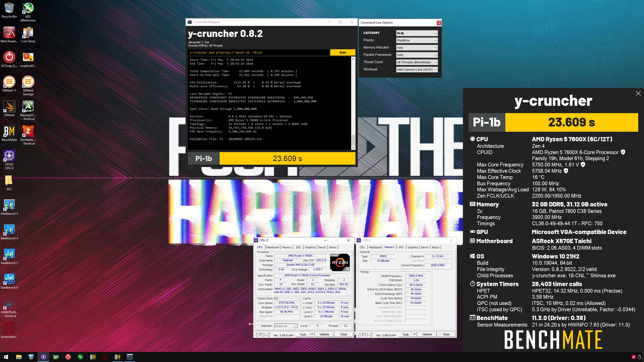This screenshot has height=362, width=644.
Task: Open the Memory Allocator dropdown
Action: coord(417,48)
